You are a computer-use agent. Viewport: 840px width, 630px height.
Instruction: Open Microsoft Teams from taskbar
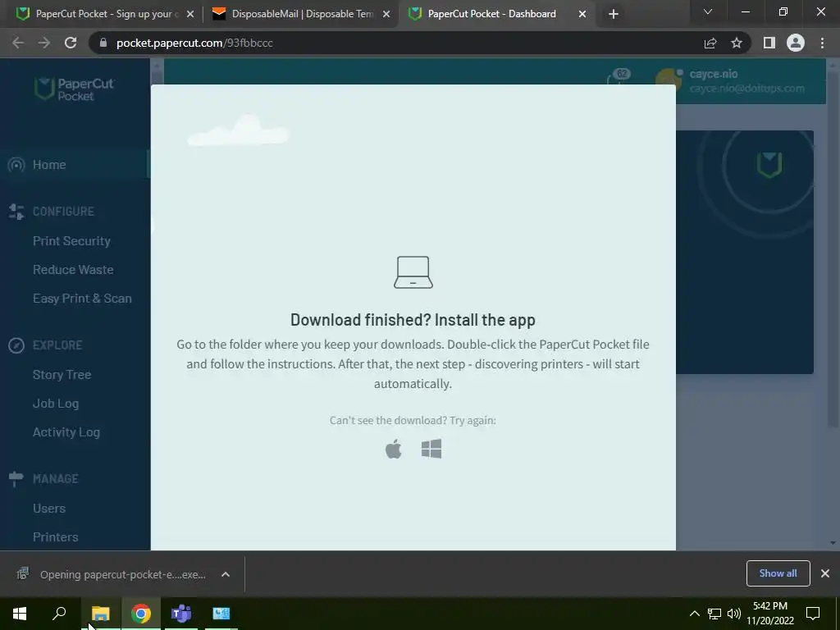tap(181, 614)
